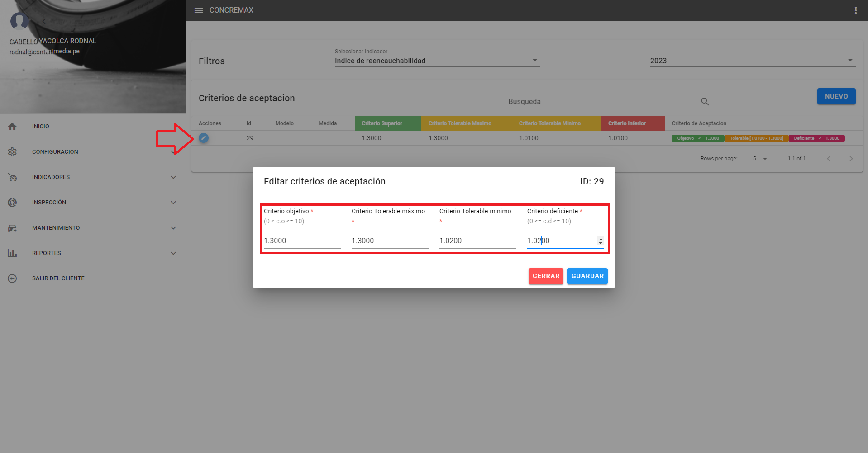Click the Criterio Tolerable minimo input field
868x453 pixels.
point(477,241)
